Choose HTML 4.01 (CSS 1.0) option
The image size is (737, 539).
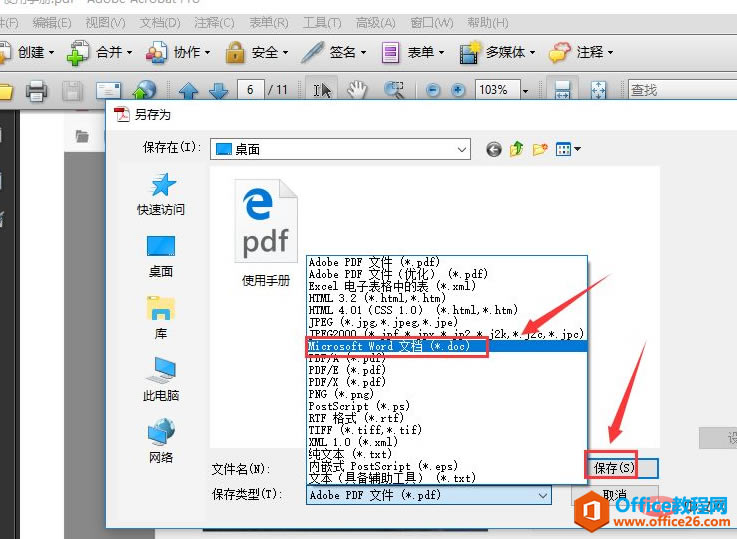447,310
